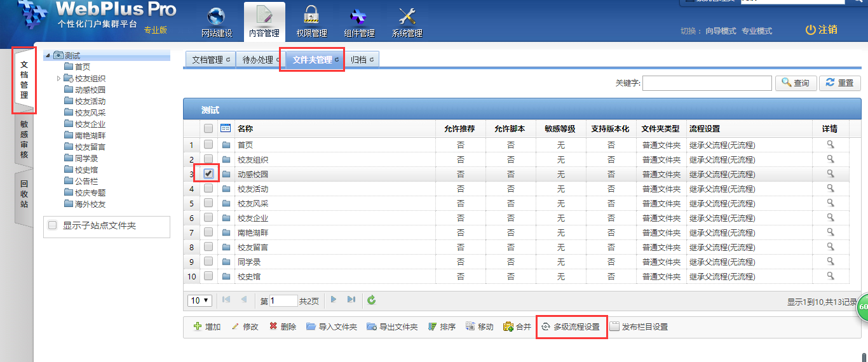Collapse the 测试 root tree node
Image resolution: width=868 pixels, height=362 pixels.
click(x=48, y=56)
